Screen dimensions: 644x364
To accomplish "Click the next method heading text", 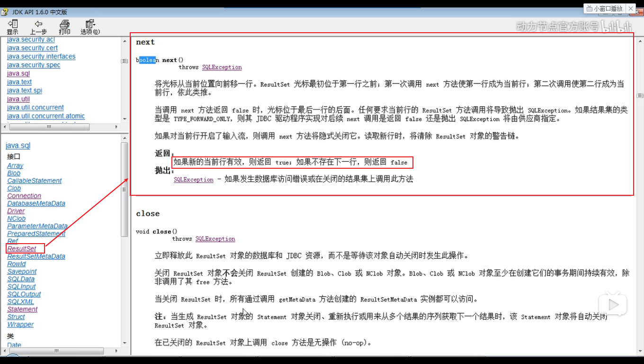I will pyautogui.click(x=145, y=42).
